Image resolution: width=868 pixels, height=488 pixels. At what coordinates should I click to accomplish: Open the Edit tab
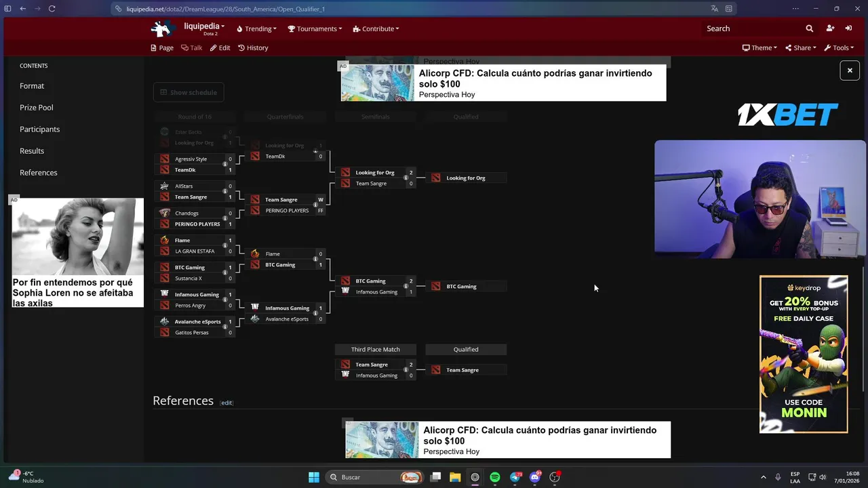pyautogui.click(x=220, y=47)
